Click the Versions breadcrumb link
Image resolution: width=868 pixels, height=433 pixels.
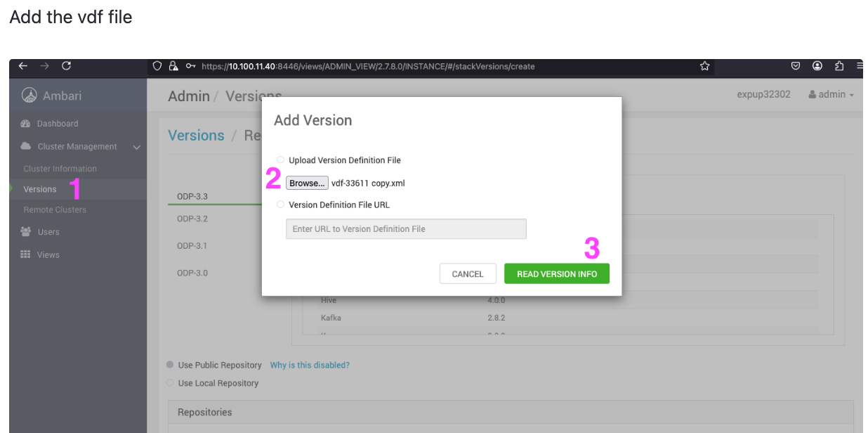[x=196, y=136]
